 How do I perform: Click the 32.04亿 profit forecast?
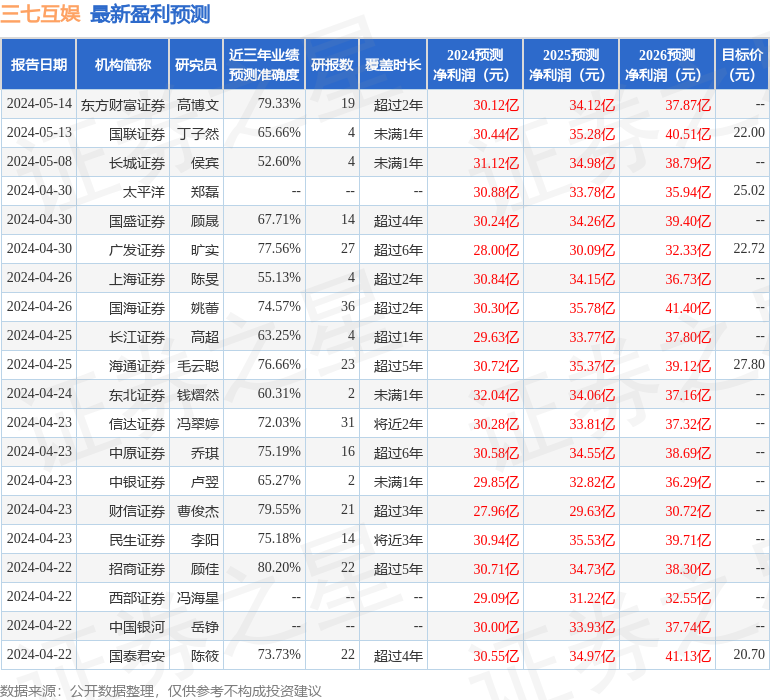496,395
